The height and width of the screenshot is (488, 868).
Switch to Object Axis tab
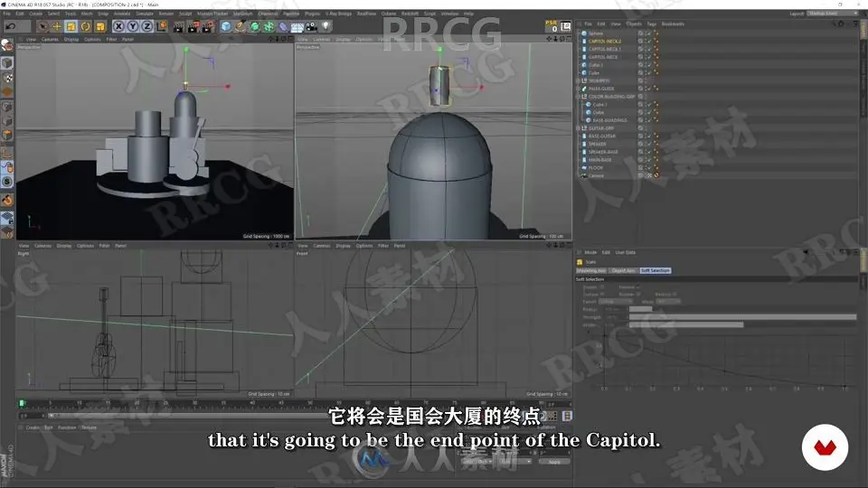tap(624, 270)
